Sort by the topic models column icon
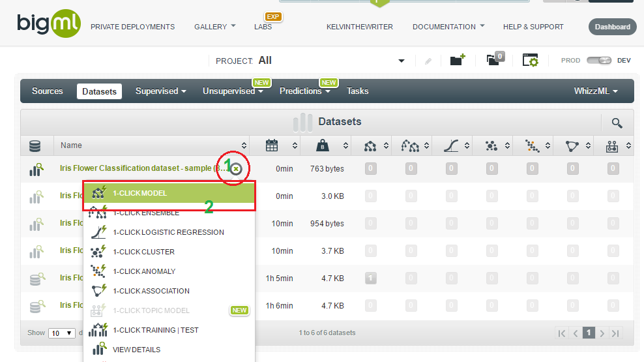The image size is (644, 362). point(612,146)
